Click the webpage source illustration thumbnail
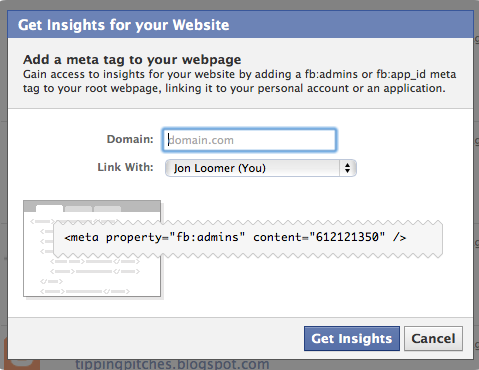The image size is (479, 370). coord(92,248)
